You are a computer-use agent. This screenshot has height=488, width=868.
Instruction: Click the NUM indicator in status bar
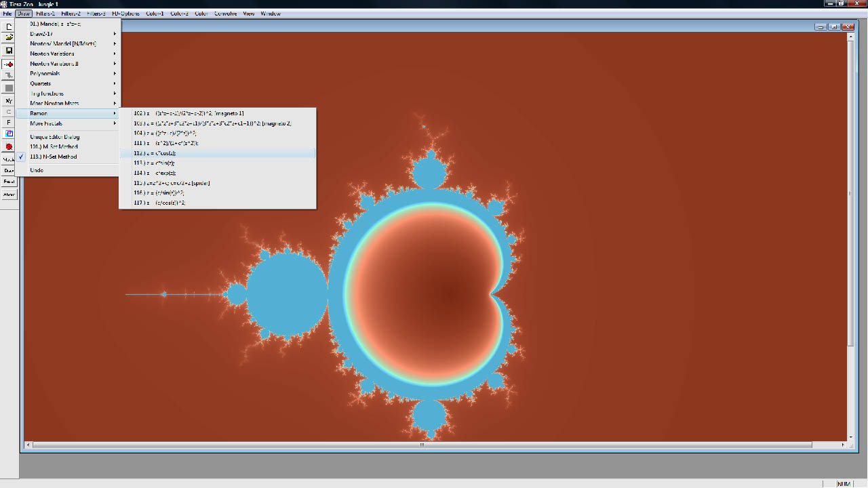click(844, 484)
